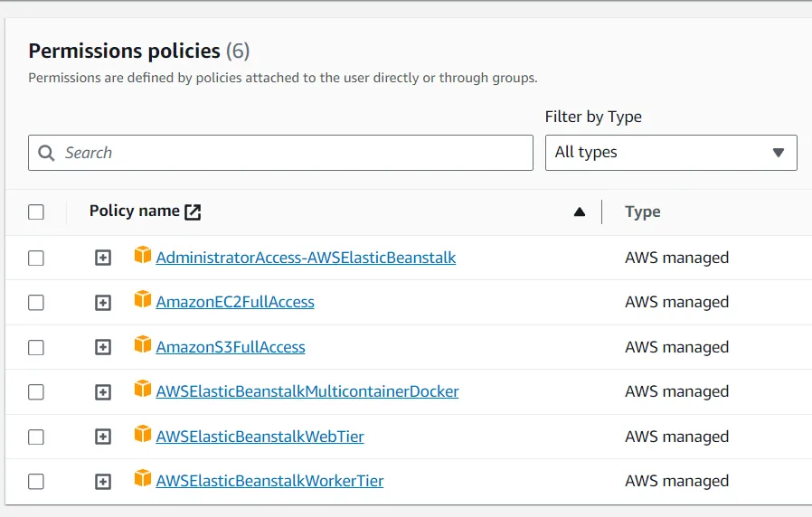Click the sort ascending arrow in Policy name column
The width and height of the screenshot is (812, 517).
[580, 212]
